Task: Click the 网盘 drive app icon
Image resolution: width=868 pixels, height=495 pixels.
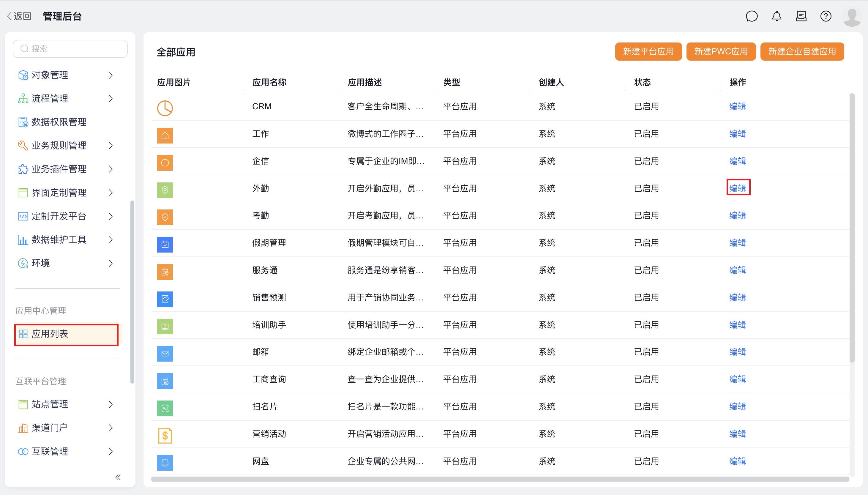Action: click(165, 463)
